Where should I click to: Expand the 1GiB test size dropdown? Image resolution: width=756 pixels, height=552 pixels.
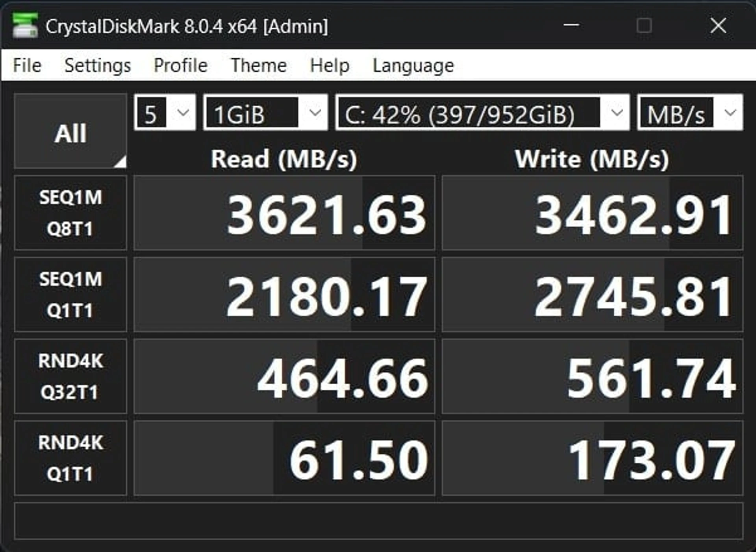265,112
